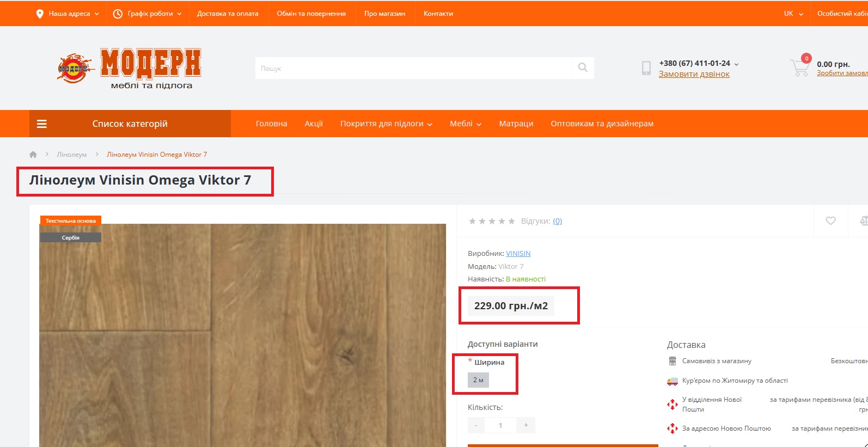
Task: Go to home via breadcrumb house icon
Action: coord(33,155)
